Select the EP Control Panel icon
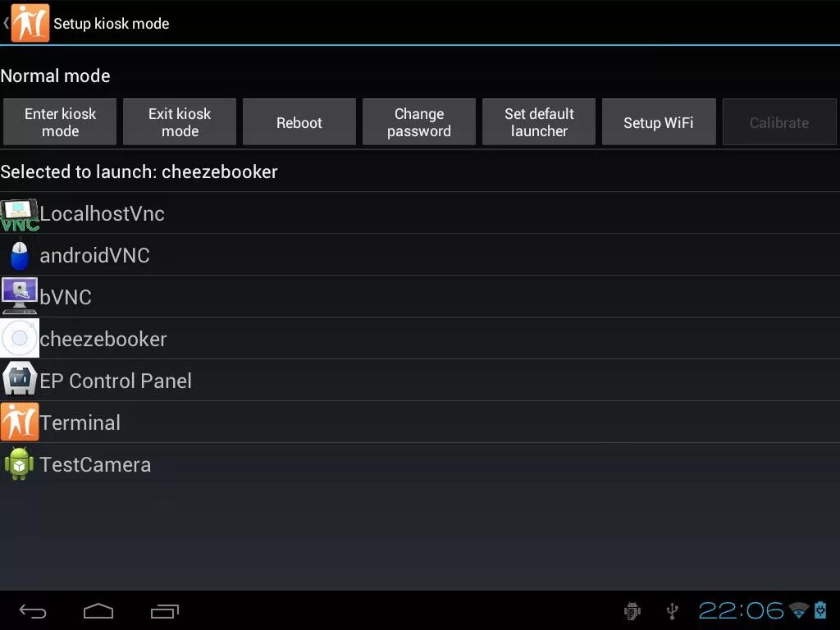The width and height of the screenshot is (840, 630). click(x=20, y=379)
